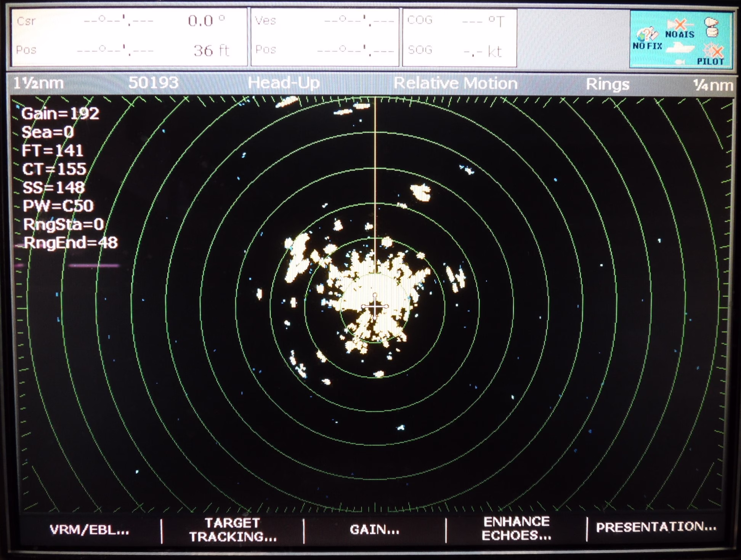741x560 pixels.
Task: Toggle the Head-Up orientation mode label
Action: [284, 83]
